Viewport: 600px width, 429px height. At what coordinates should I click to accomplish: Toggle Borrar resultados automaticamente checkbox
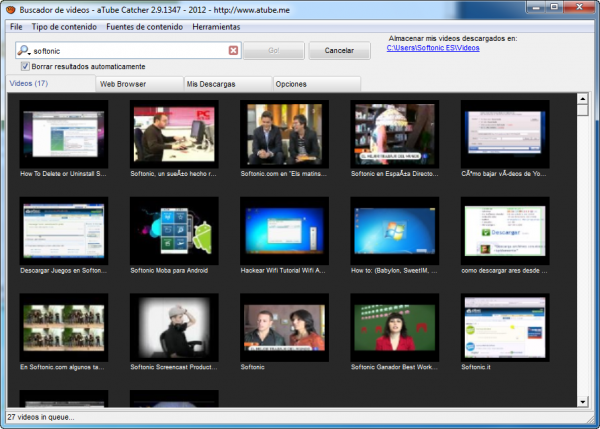(25, 66)
